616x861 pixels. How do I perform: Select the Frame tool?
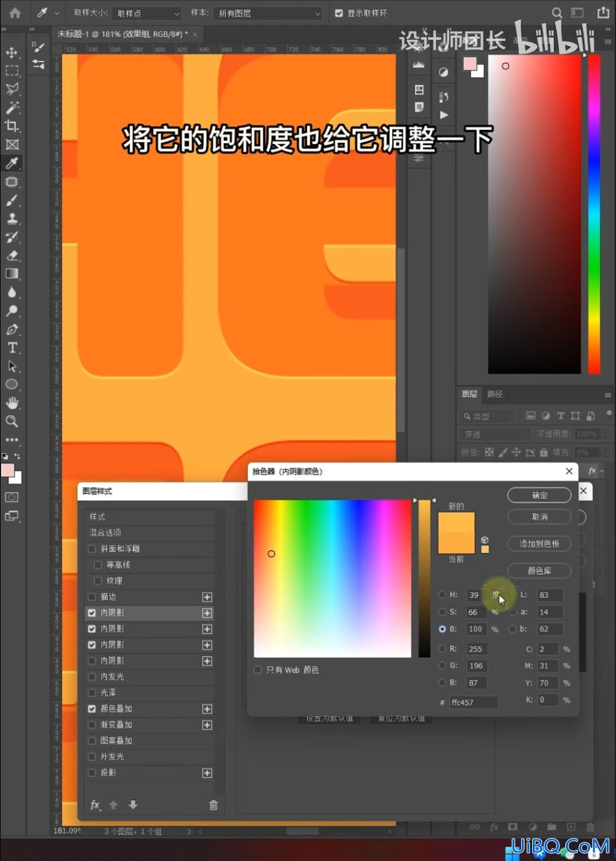(12, 145)
